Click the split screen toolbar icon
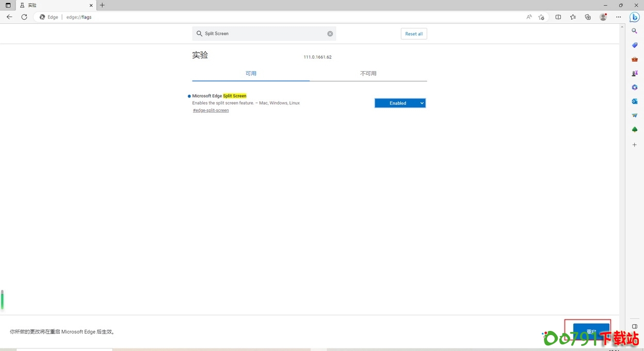 [558, 17]
